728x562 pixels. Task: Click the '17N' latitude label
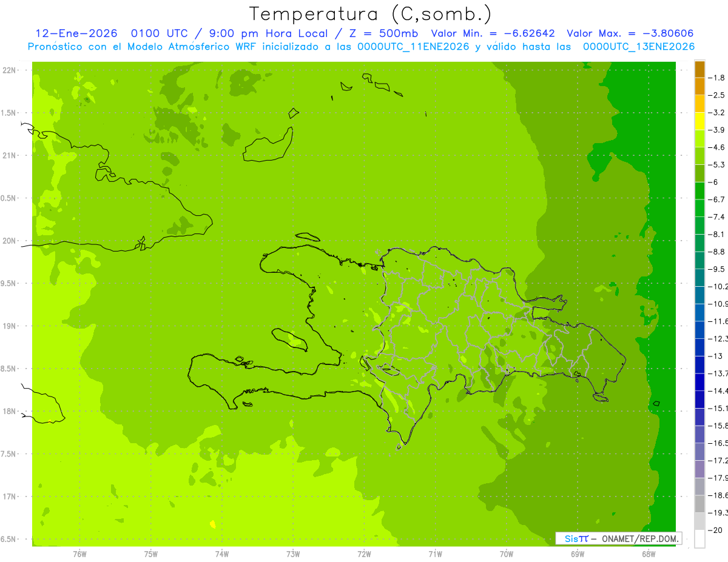tap(10, 497)
